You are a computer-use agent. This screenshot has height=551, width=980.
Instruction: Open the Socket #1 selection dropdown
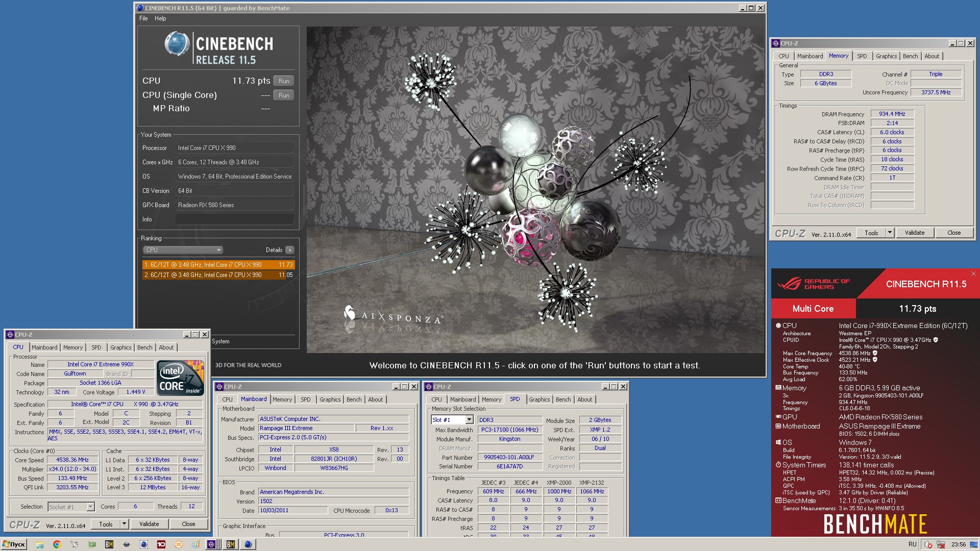click(90, 507)
